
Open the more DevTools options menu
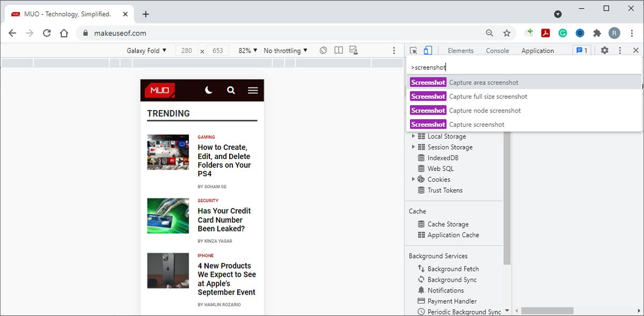coord(620,50)
